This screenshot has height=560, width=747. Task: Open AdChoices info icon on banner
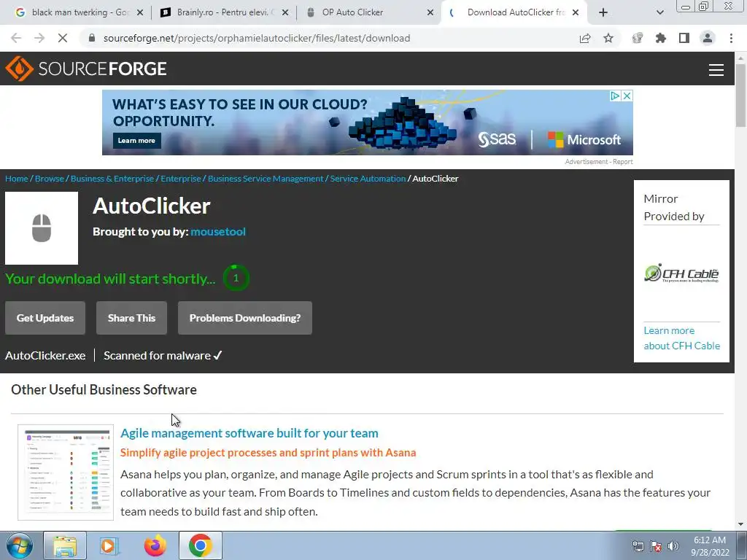click(x=616, y=96)
